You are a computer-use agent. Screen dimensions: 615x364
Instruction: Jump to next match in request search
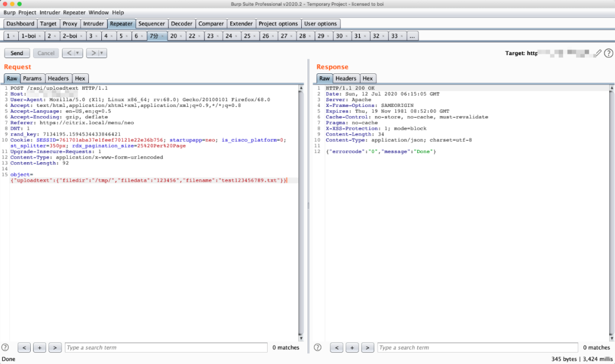(x=55, y=348)
